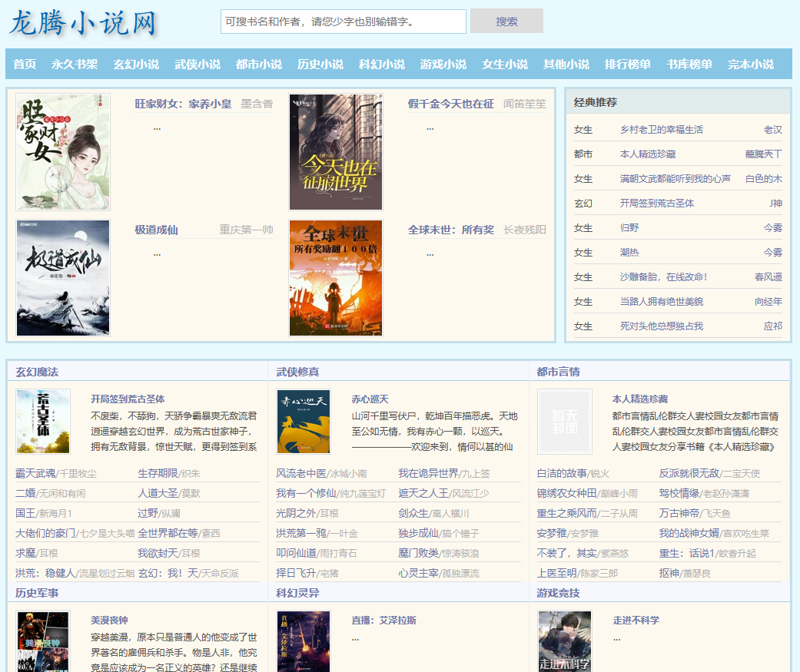Open the 旺家财女 book cover
Screen dimensions: 800x672
pyautogui.click(x=63, y=152)
